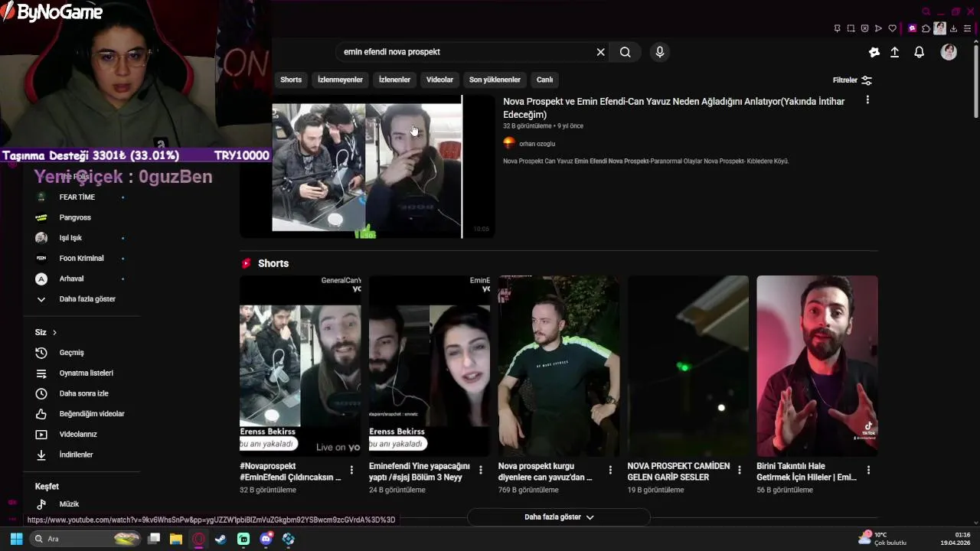Open Geçmiş watch history
Image resolution: width=980 pixels, height=551 pixels.
click(81, 353)
